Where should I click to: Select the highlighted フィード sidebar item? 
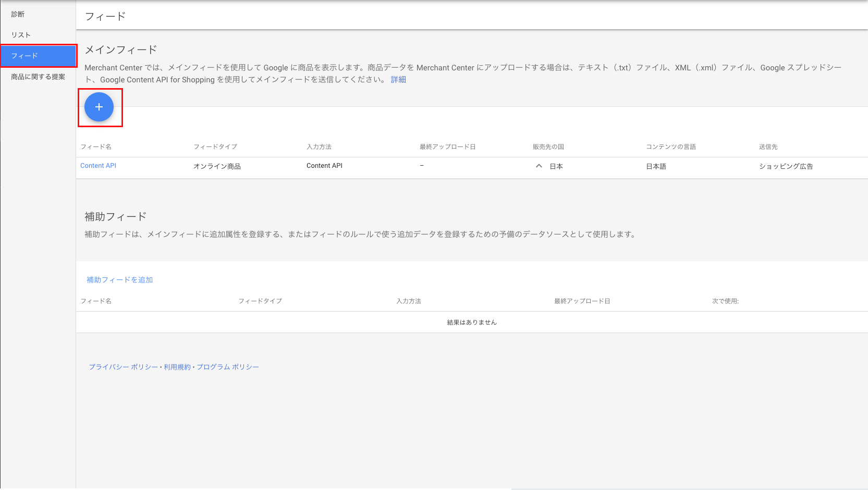click(39, 56)
